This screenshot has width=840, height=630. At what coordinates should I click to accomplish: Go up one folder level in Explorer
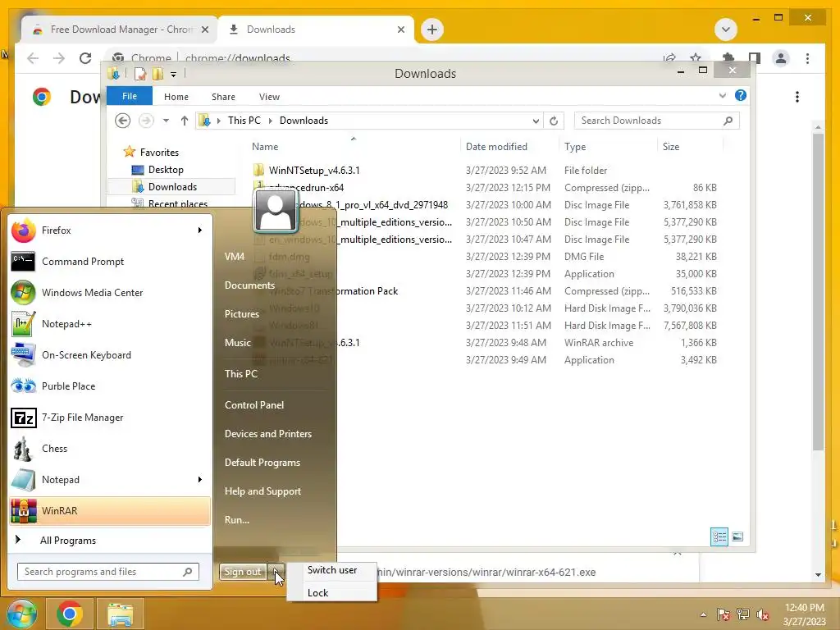point(185,121)
